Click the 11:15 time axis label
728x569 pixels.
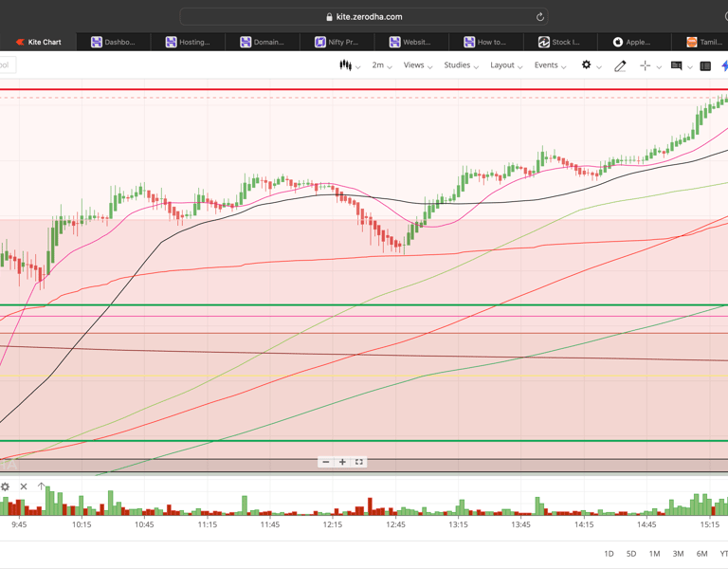pos(207,524)
